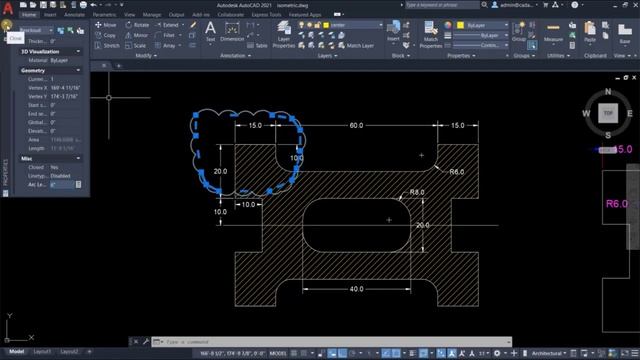Click the Paste clipboard tool
The width and height of the screenshot is (640, 360).
pos(590,32)
